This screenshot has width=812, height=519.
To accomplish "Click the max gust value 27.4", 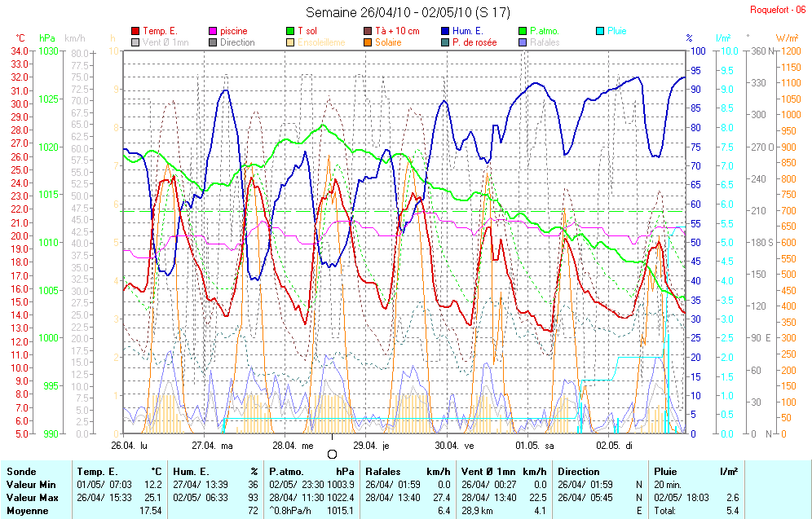I will [441, 498].
